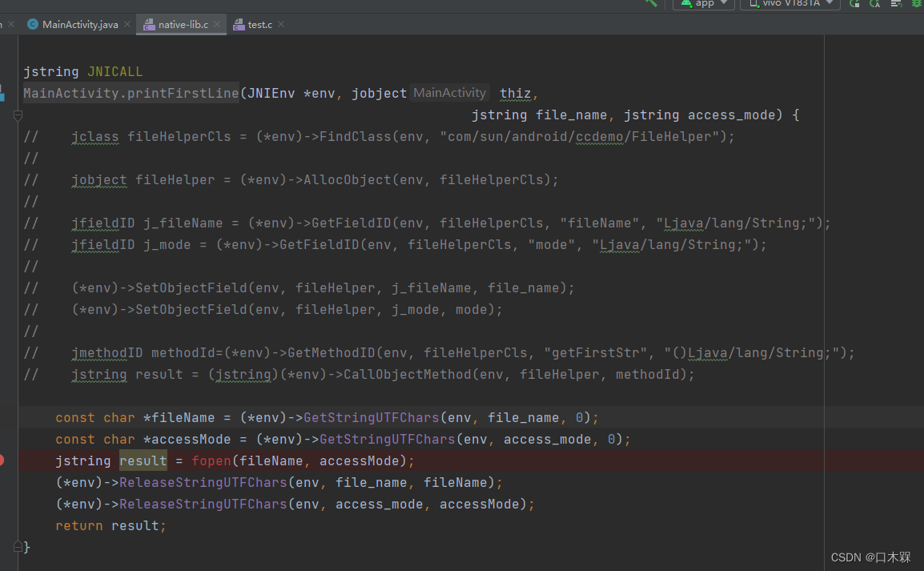
Task: Collapse the printFirstLine function using the gutter fold arrow
Action: point(17,115)
